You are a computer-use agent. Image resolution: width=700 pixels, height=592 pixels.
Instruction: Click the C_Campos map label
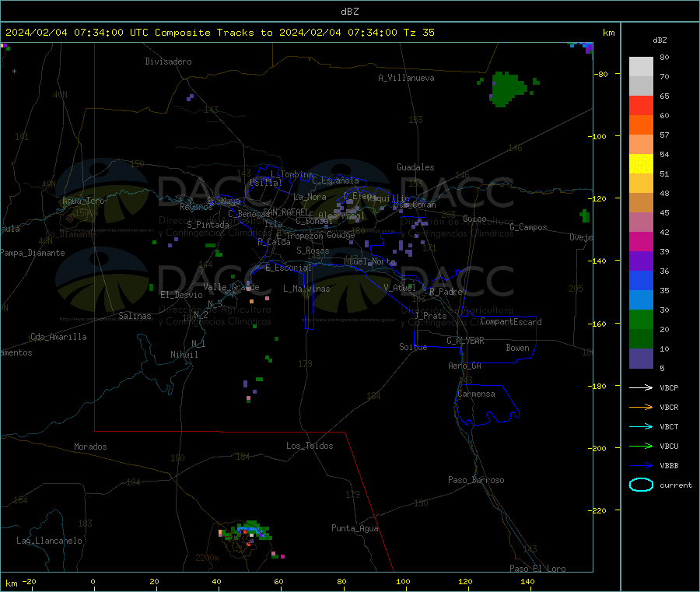point(528,227)
